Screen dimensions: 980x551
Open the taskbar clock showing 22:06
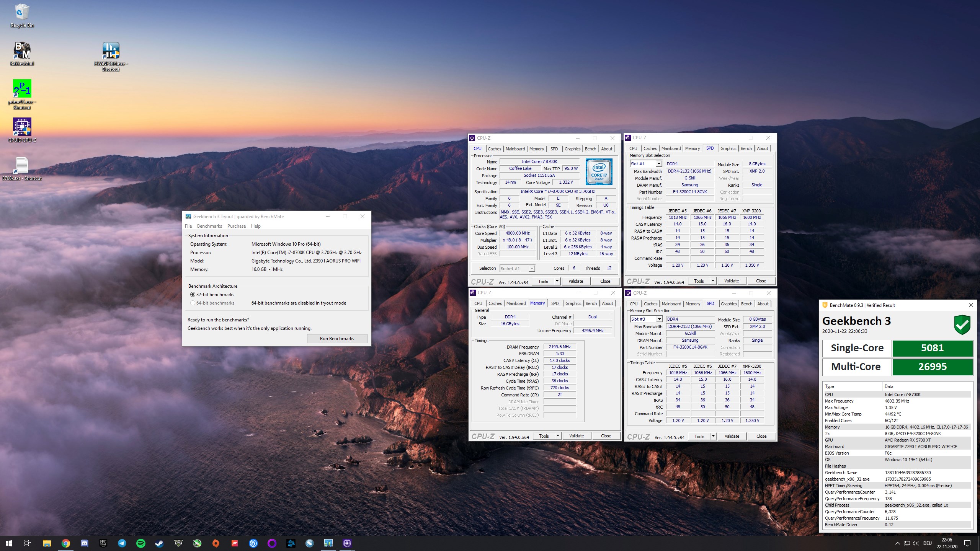(x=947, y=543)
